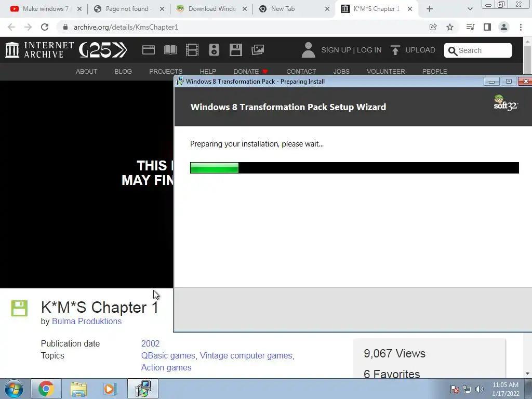Click the Action Center flag in the tray
Viewport: 532px width, 399px height.
point(454,389)
